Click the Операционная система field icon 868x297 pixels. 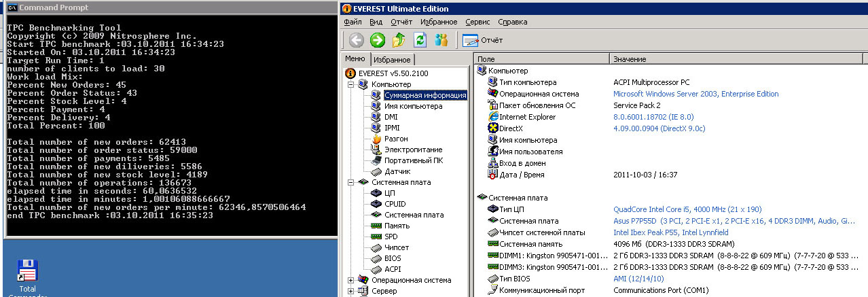[493, 94]
